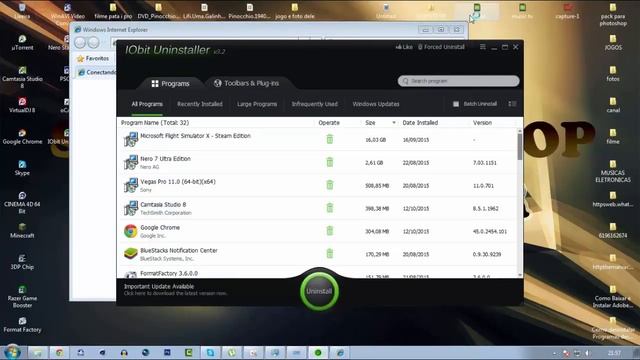Open the MUSICAS ELETRONICAS desktop folder
Viewport: 640px width, 360px height.
coord(613,171)
